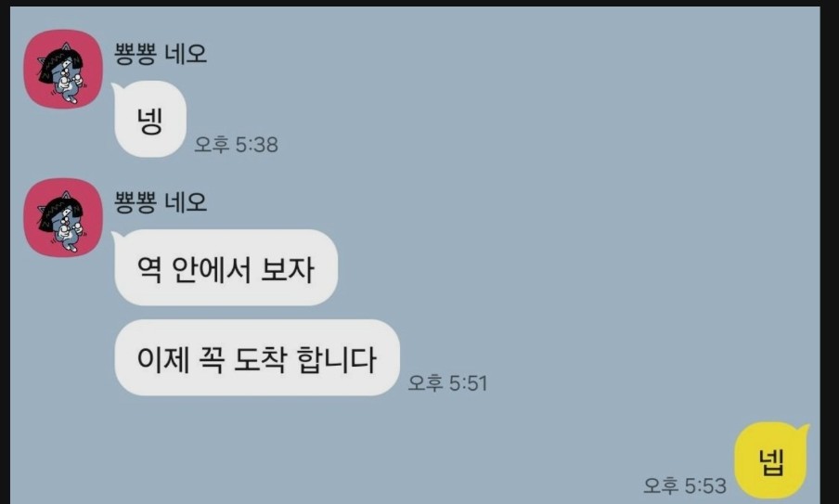The width and height of the screenshot is (839, 504).
Task: Click the 오후 5:53 timestamp
Action: [x=685, y=485]
